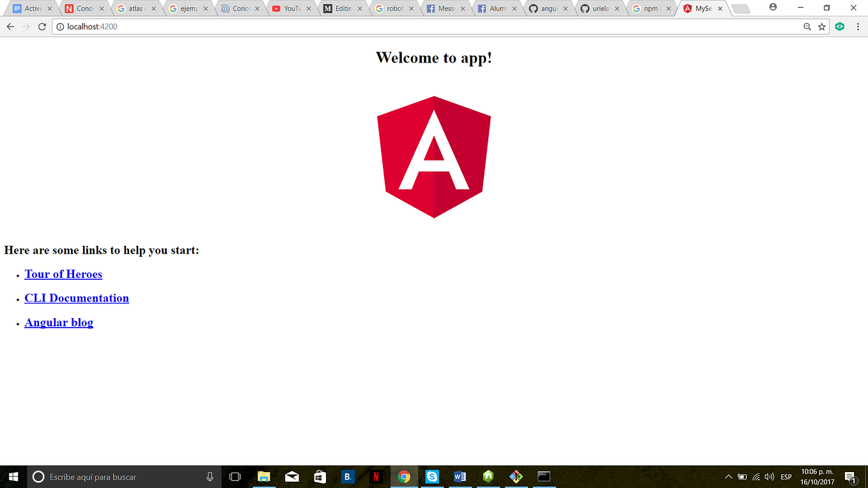Image resolution: width=868 pixels, height=488 pixels.
Task: Open the Action Center notification icon
Action: 850,477
